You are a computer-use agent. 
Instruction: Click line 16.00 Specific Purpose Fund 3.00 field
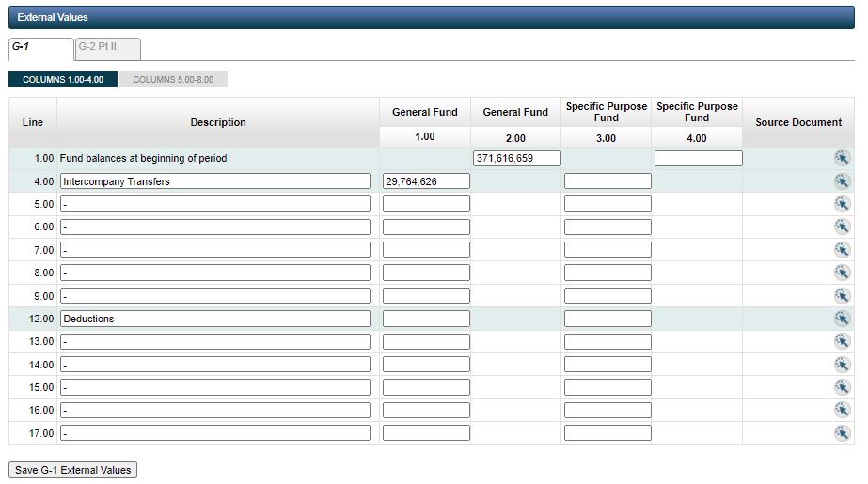tap(608, 410)
